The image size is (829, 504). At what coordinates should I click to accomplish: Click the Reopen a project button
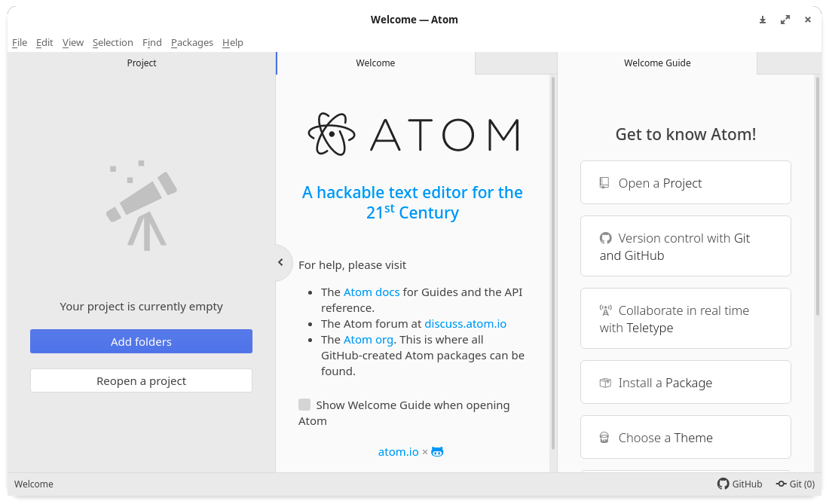[x=141, y=380]
